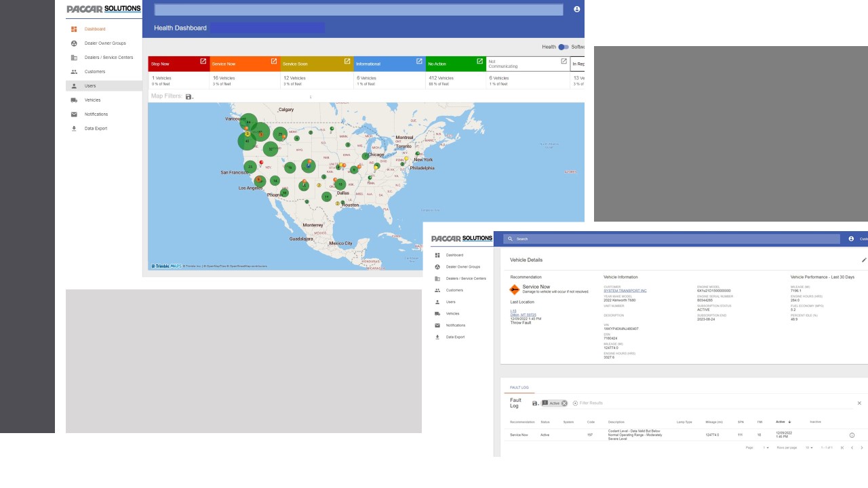Click the Recommendation column header in fault log

[523, 422]
